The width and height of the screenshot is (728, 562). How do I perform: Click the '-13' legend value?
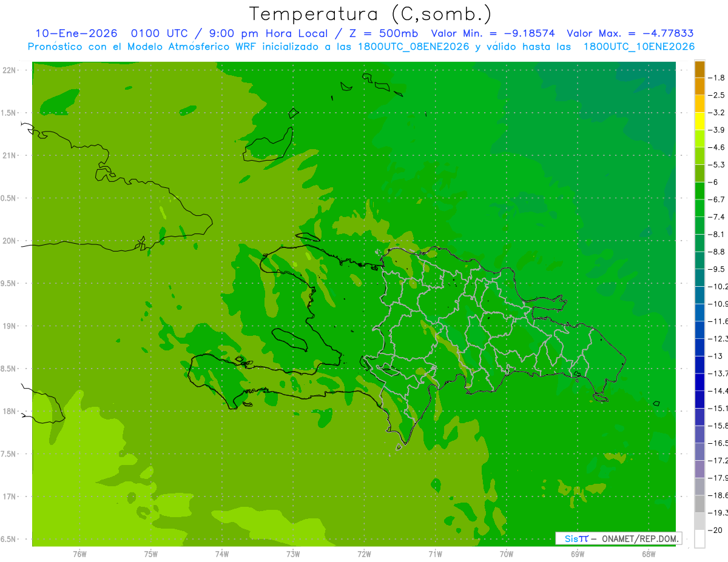click(x=715, y=356)
